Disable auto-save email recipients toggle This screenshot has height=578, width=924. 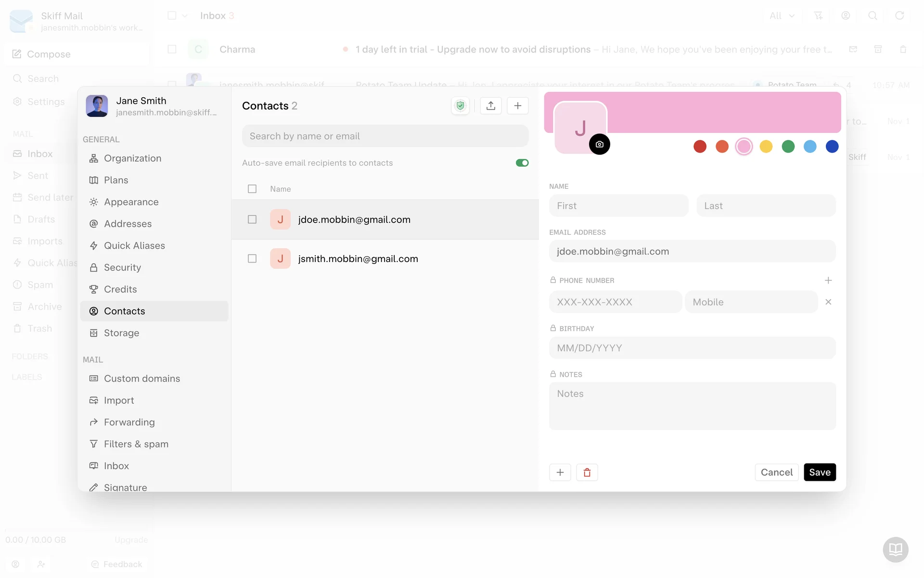522,163
